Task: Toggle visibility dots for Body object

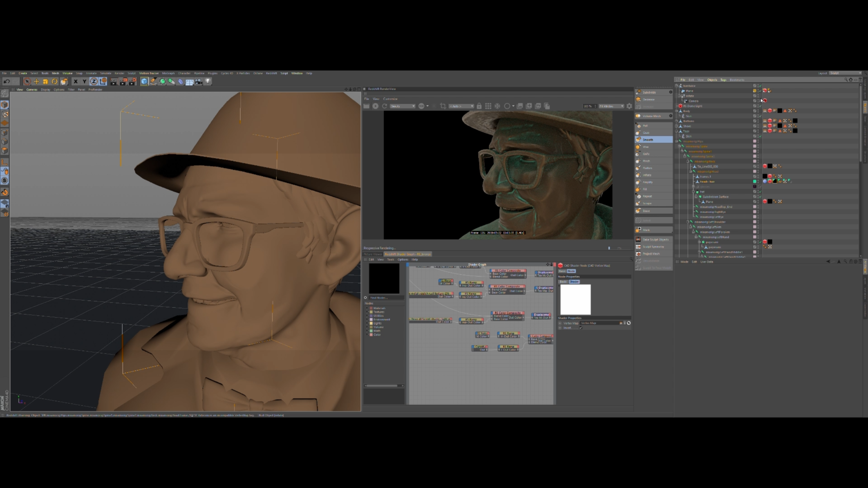Action: pyautogui.click(x=758, y=111)
